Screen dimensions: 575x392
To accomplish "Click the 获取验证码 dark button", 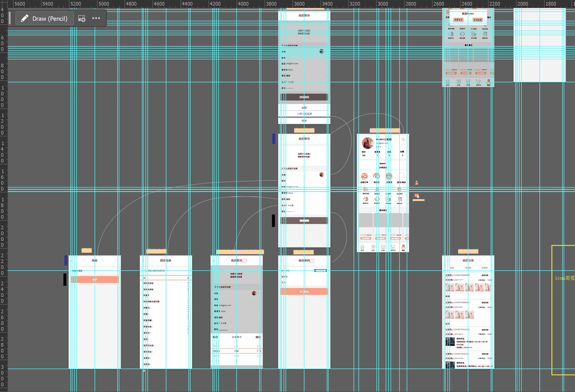I will tap(320, 271).
